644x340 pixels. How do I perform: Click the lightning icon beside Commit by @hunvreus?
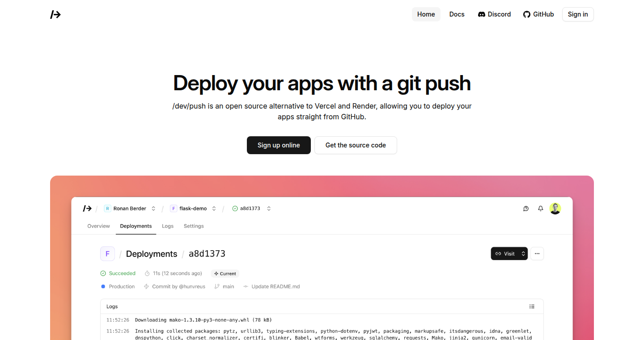[146, 286]
